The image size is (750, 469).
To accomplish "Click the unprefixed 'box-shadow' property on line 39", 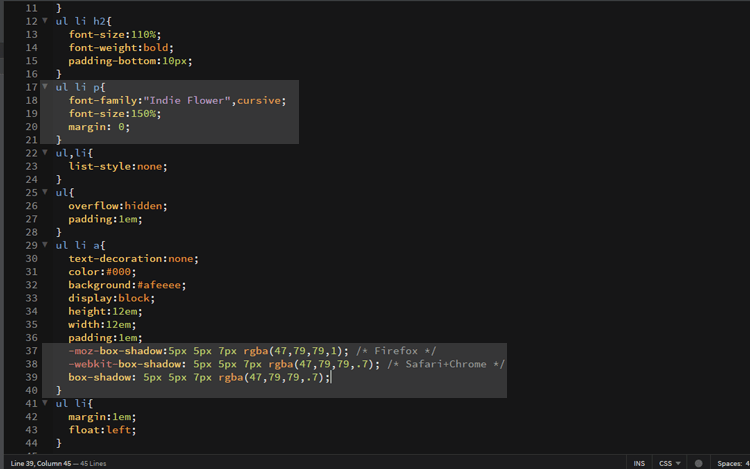I will (x=99, y=377).
